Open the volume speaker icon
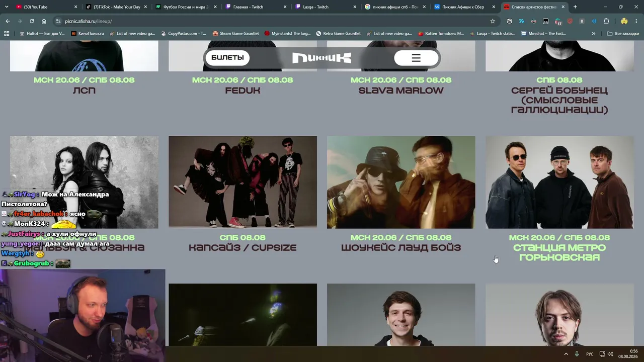 610,354
